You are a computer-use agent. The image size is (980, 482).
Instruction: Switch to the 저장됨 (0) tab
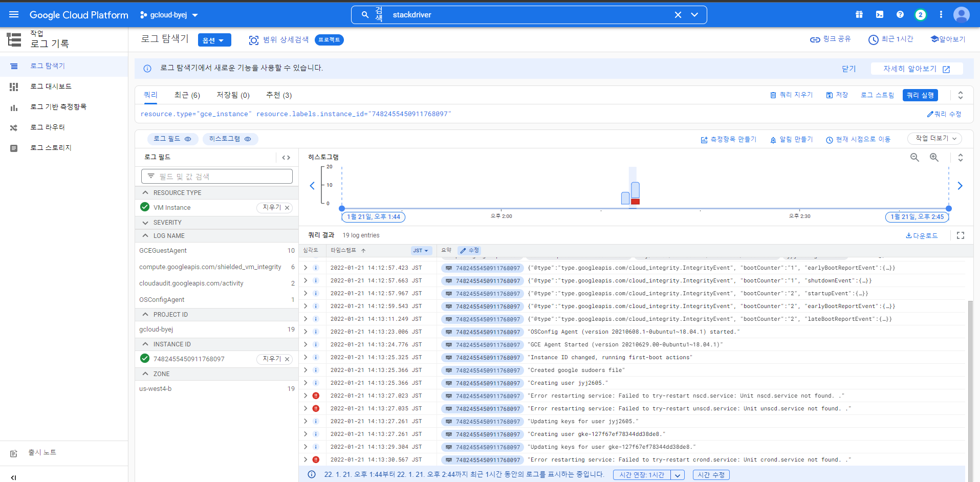[233, 95]
